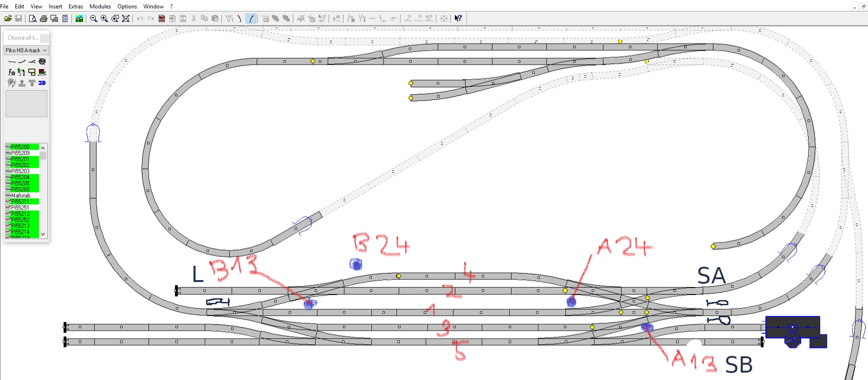This screenshot has height=380, width=868.
Task: Open print preview from the toolbar
Action: tap(32, 19)
